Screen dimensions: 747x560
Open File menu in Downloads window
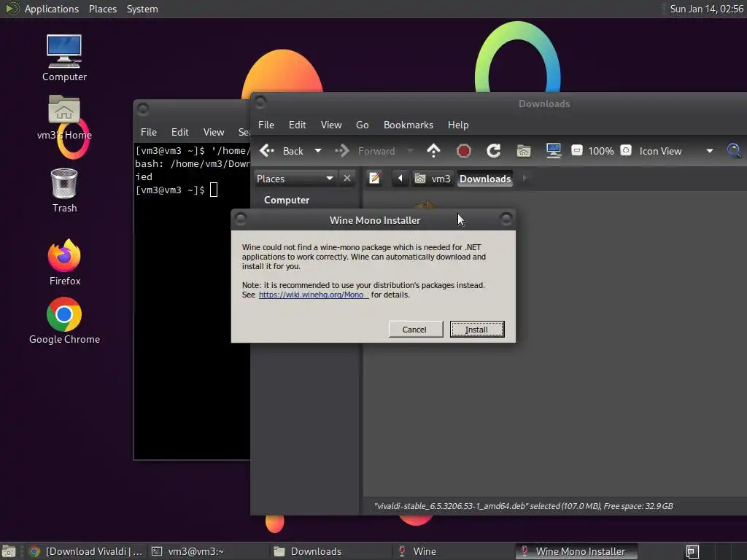coord(266,125)
